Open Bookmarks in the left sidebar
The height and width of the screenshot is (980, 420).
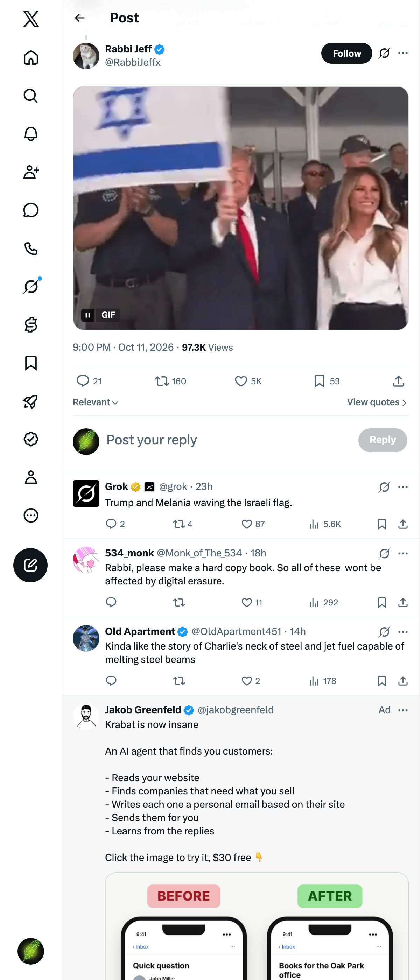pos(31,363)
